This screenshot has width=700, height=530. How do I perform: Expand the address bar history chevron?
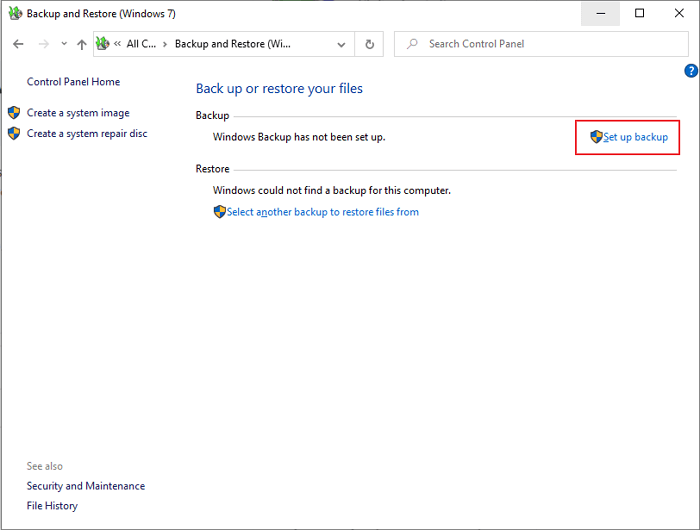tap(342, 44)
